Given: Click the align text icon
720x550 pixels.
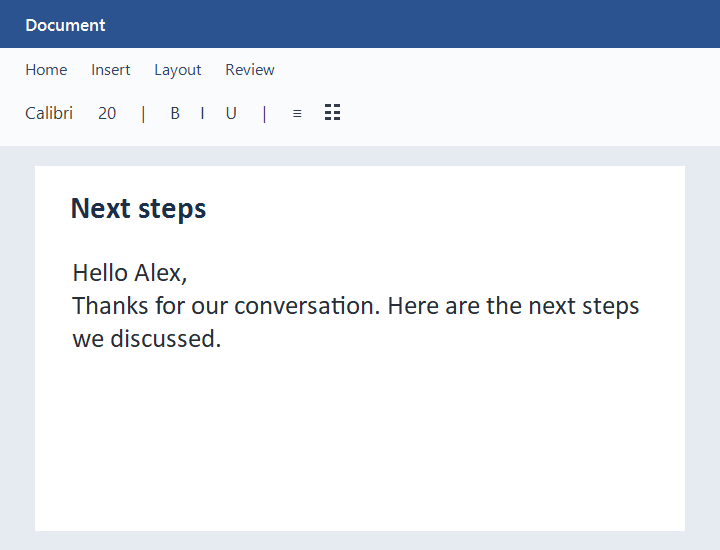Looking at the screenshot, I should 297,113.
